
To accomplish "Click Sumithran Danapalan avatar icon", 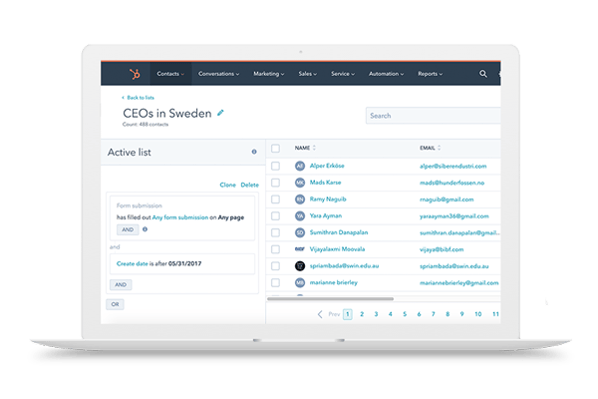I will click(x=300, y=232).
